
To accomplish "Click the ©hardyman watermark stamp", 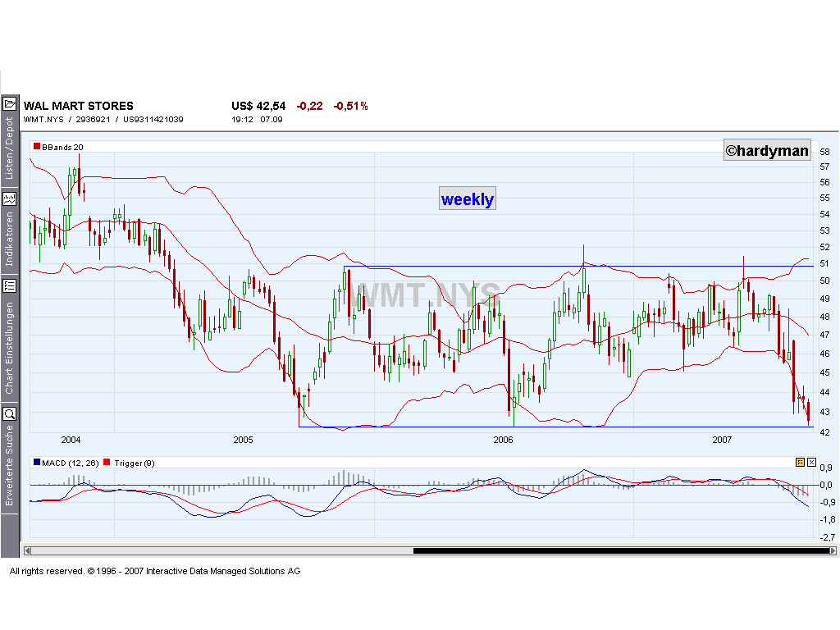I will 766,150.
